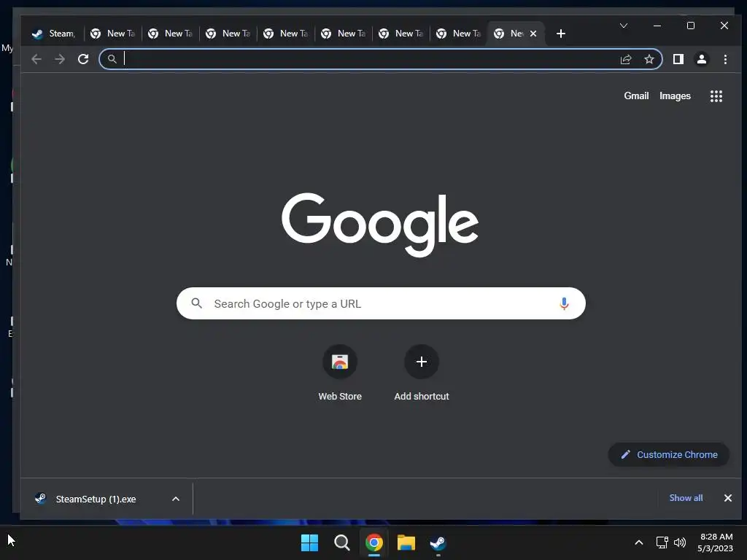
Task: Switch to the fourth browser tab
Action: pyautogui.click(x=228, y=34)
